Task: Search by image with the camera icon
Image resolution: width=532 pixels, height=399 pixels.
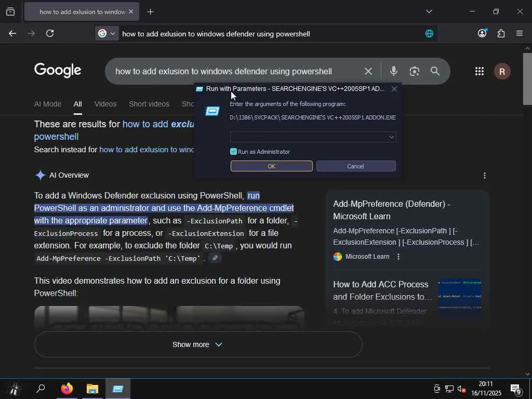Action: coord(414,71)
